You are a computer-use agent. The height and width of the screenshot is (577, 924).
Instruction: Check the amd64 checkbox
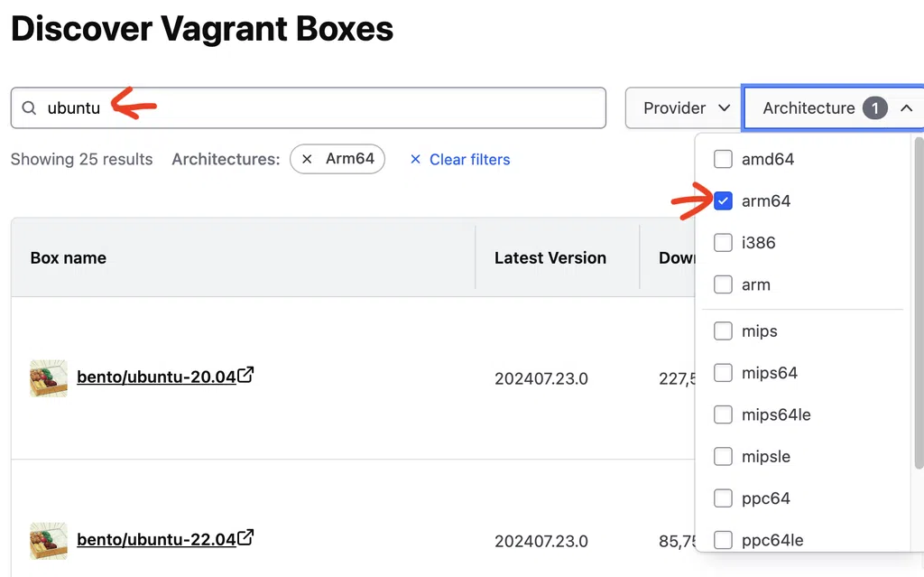(x=723, y=159)
